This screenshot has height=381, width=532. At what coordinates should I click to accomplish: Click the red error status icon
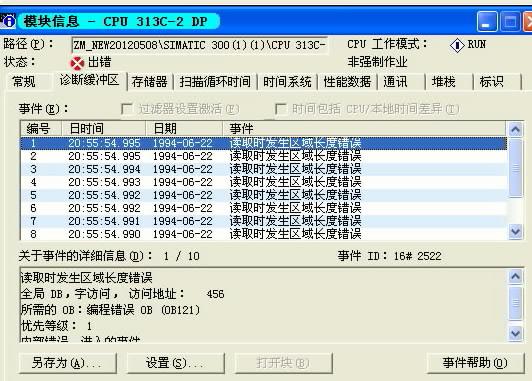pos(77,63)
